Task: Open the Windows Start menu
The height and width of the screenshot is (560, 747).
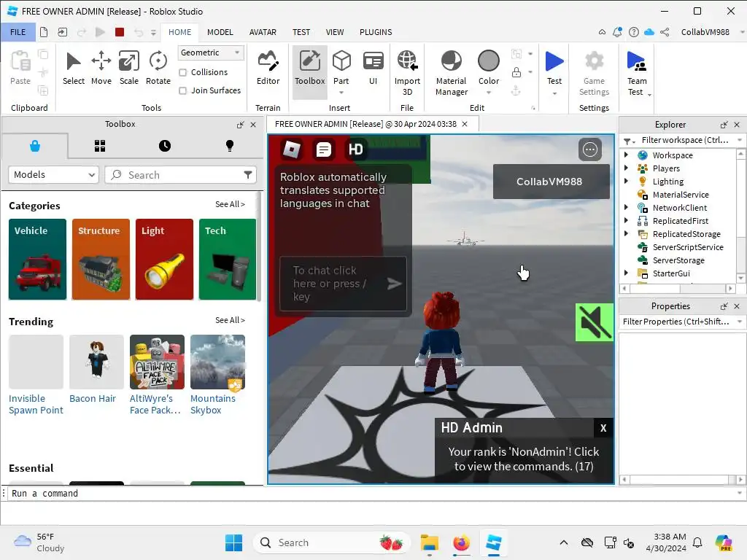Action: (233, 542)
